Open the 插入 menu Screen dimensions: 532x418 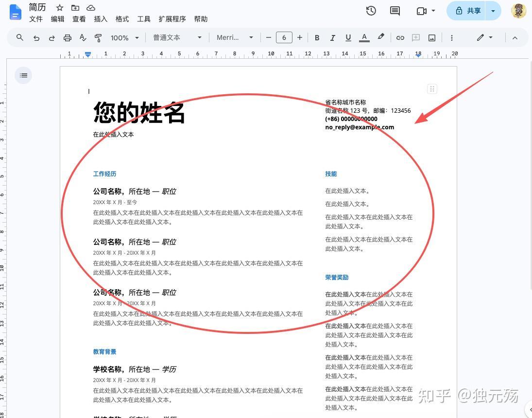(x=101, y=19)
